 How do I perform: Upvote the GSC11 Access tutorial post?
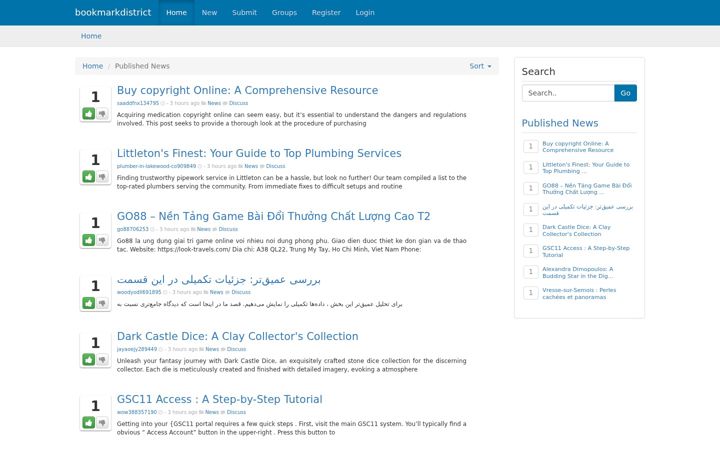89,422
